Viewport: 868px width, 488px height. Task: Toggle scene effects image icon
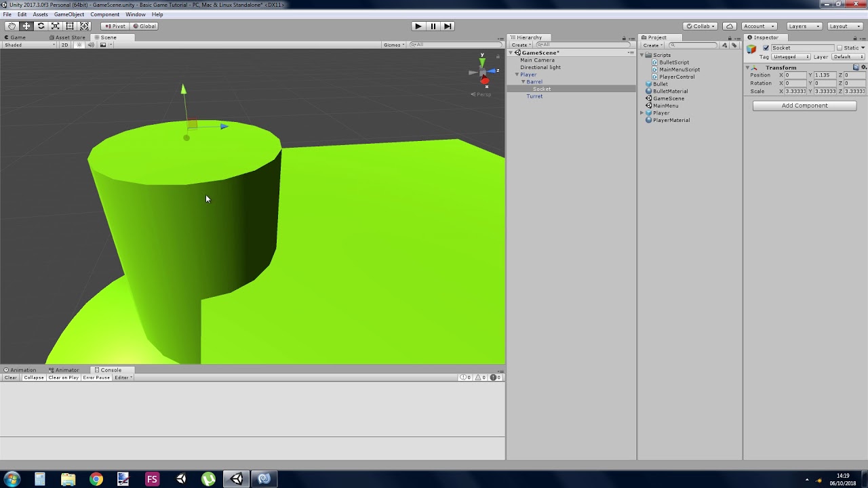[x=103, y=45]
